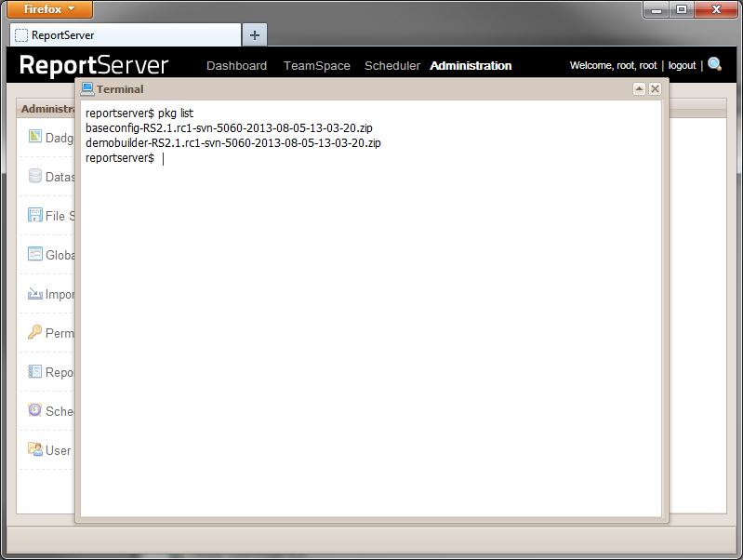Click the baseconfig-RS2.1.rc1 zip line
The width and height of the screenshot is (743, 560).
(229, 128)
